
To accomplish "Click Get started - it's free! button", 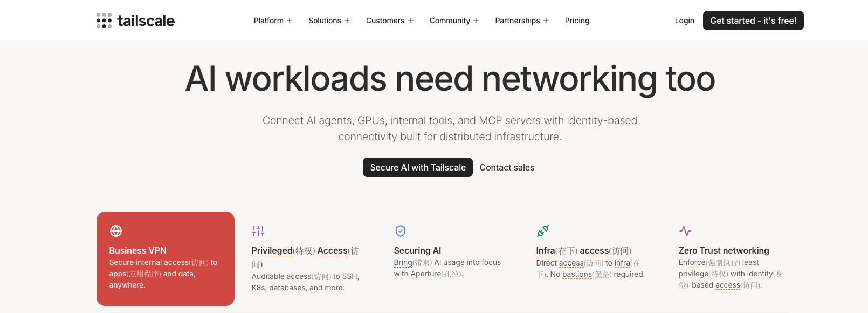I will [x=753, y=21].
